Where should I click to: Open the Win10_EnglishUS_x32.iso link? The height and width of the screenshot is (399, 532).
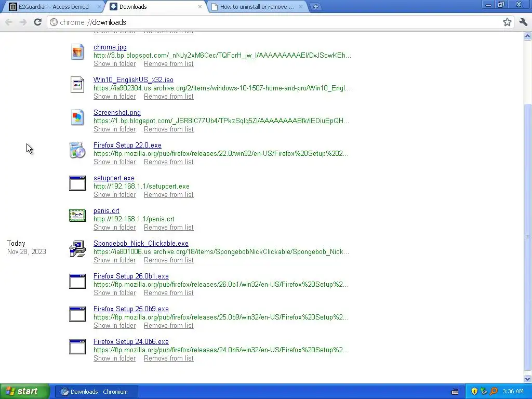pos(134,79)
